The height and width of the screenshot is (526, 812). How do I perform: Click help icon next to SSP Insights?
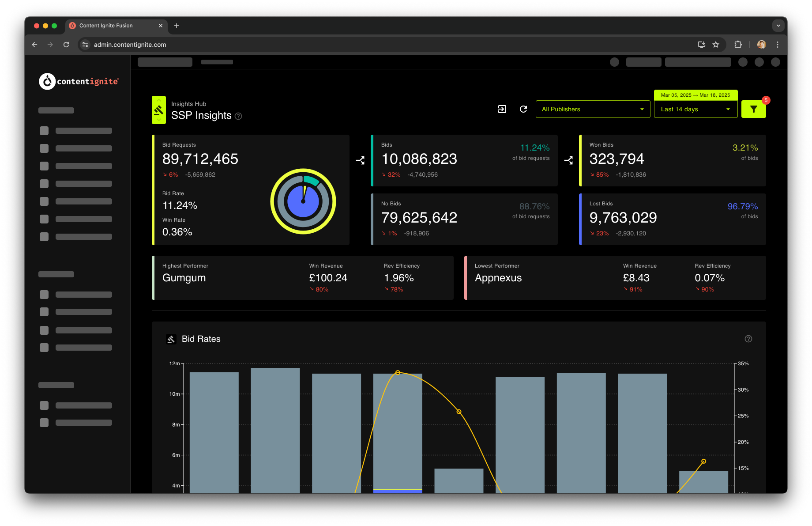(x=238, y=116)
